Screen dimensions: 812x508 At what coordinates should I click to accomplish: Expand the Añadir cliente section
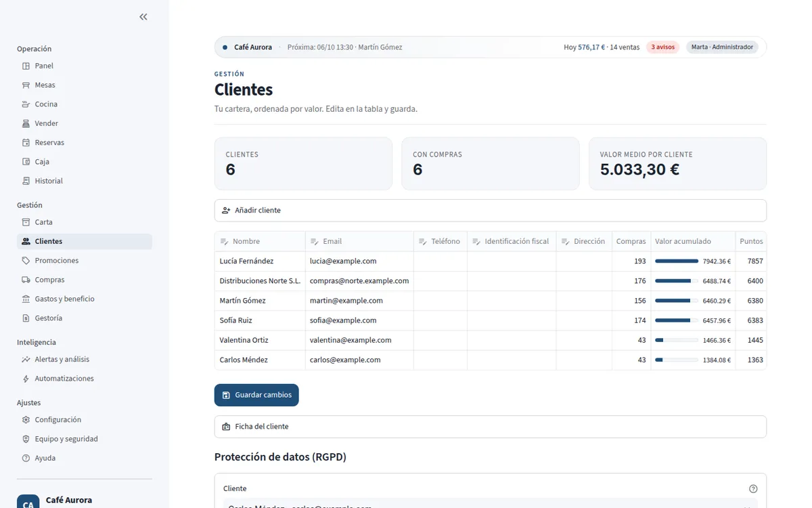tap(491, 211)
